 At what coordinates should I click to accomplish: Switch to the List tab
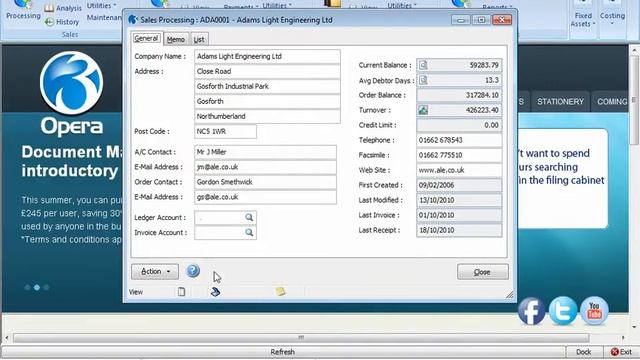tap(199, 39)
